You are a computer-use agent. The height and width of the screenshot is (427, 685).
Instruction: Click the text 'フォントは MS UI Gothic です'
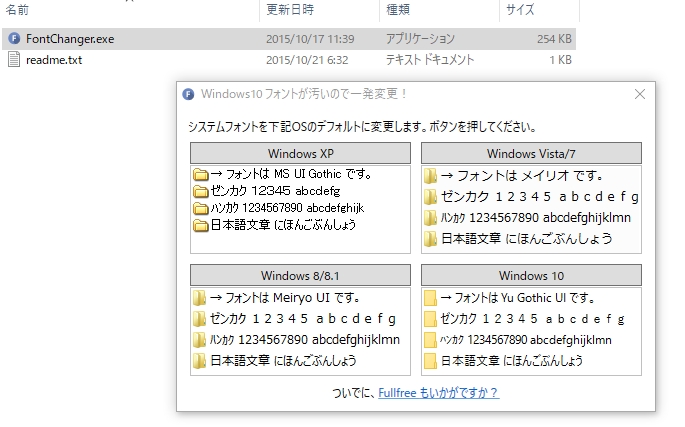pos(298,174)
